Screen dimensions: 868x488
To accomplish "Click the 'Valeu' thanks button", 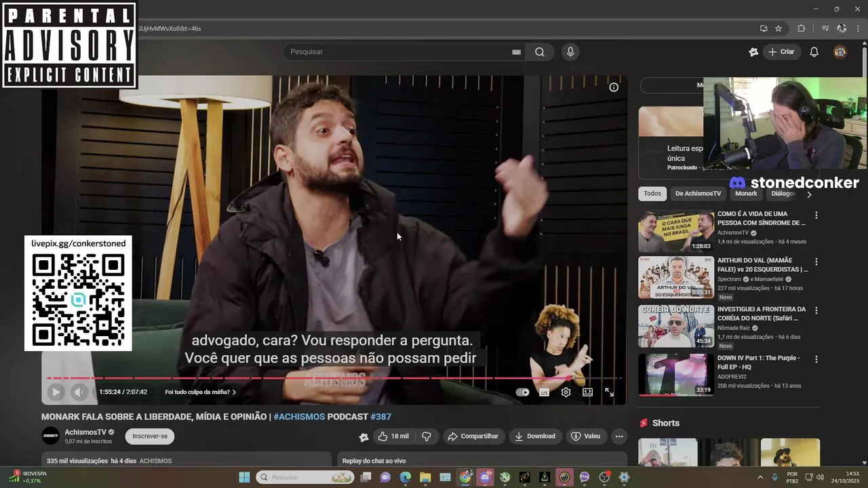I will (x=586, y=436).
